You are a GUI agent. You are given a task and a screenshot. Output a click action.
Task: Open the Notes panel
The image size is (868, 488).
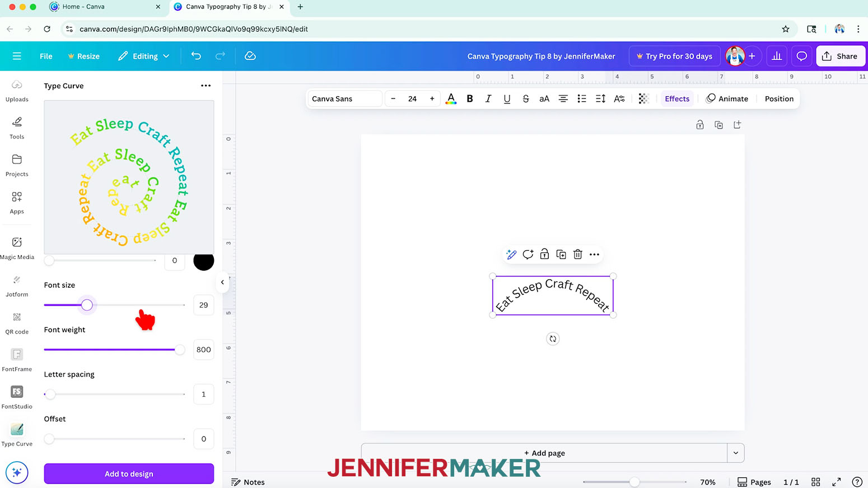(x=248, y=482)
